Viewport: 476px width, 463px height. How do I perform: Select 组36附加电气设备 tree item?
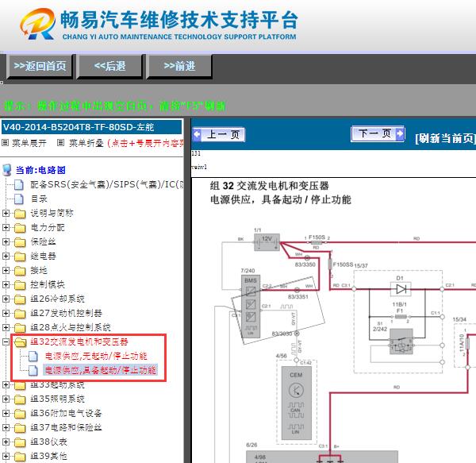(x=66, y=413)
